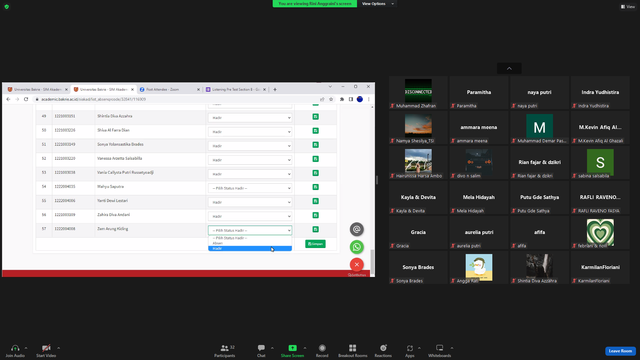Click the green encryption shield icon
The height and width of the screenshot is (360, 640).
point(7,7)
